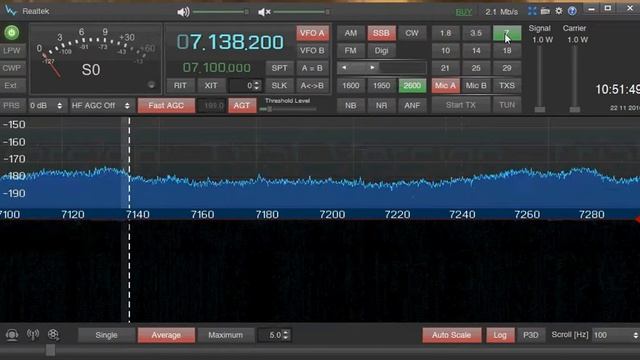Click the film reel icon at the bottom
640x360 pixels.
tap(53, 335)
